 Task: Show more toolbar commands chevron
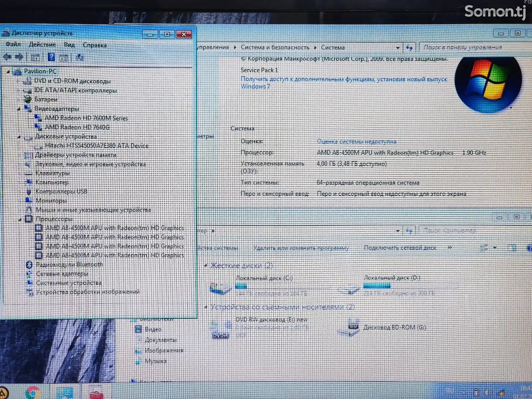click(x=450, y=247)
